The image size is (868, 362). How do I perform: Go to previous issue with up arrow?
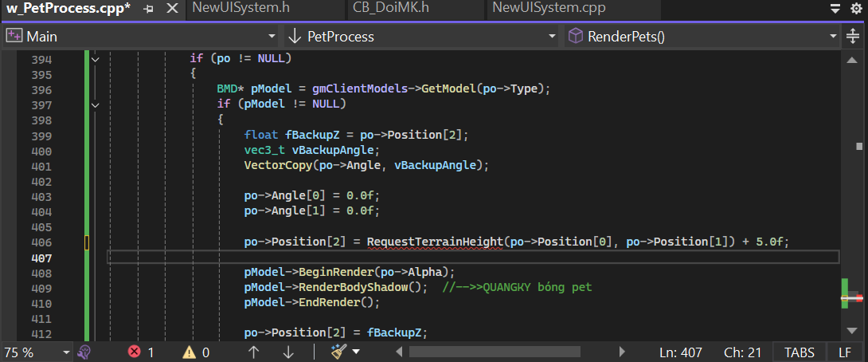click(x=253, y=352)
